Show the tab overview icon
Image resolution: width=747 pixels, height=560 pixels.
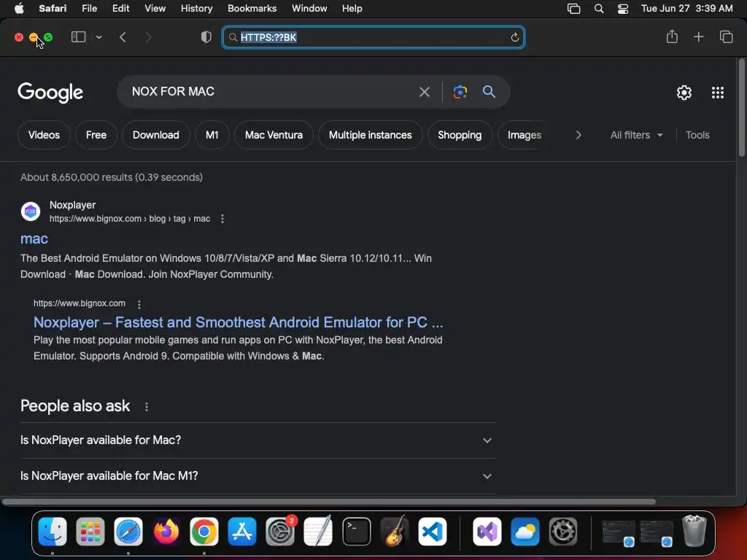point(726,36)
